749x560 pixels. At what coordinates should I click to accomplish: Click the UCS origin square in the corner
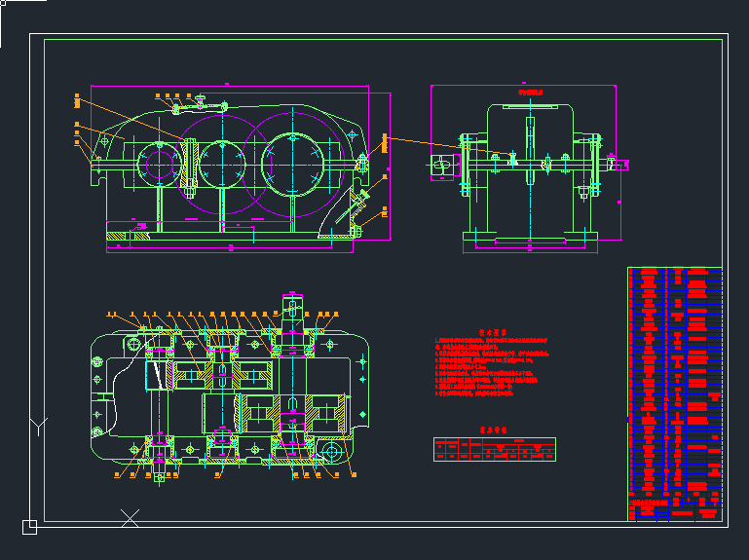[x=29, y=528]
